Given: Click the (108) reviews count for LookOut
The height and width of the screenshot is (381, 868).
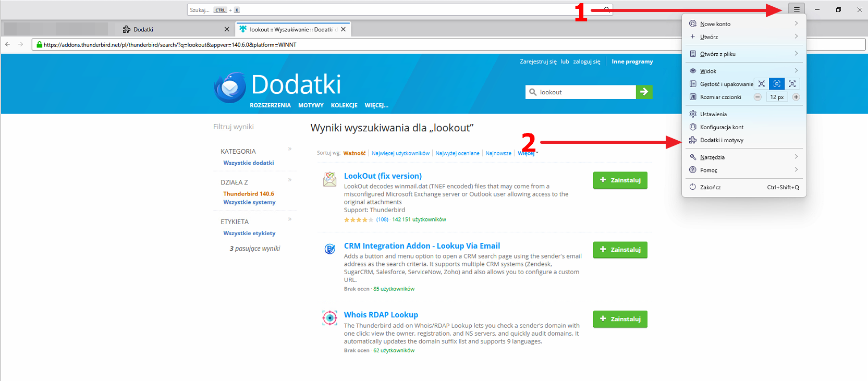Looking at the screenshot, I should [382, 220].
